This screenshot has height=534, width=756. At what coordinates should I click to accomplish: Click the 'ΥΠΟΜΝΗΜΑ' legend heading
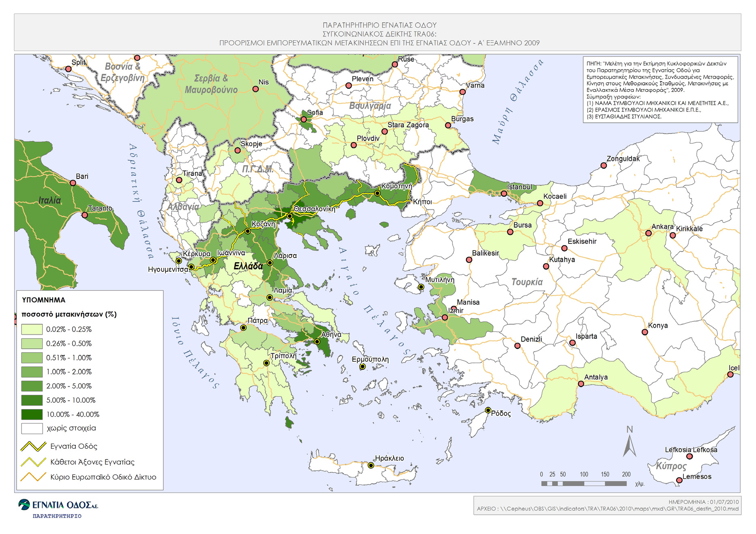point(43,300)
